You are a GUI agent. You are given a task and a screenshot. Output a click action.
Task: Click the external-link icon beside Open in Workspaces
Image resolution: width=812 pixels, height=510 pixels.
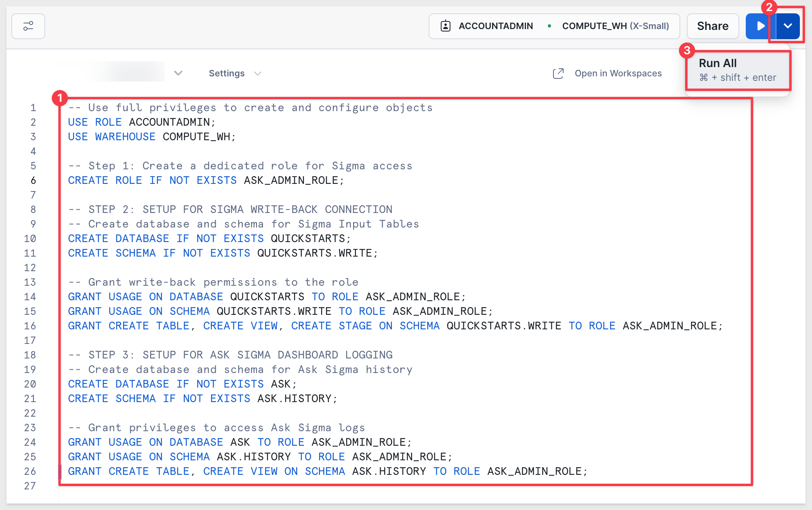558,74
